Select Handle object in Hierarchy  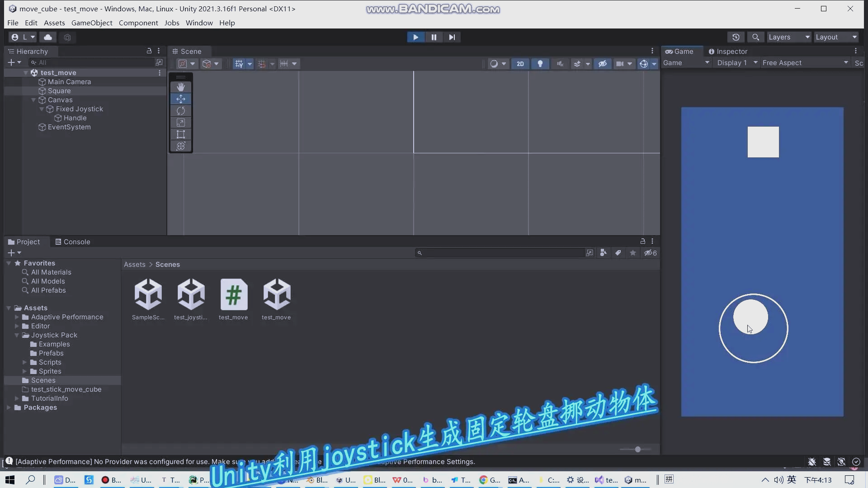[x=75, y=118]
